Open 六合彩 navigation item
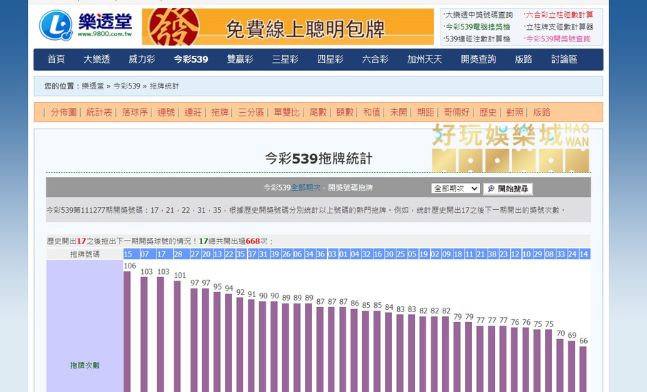This screenshot has width=647, height=392. pos(375,59)
